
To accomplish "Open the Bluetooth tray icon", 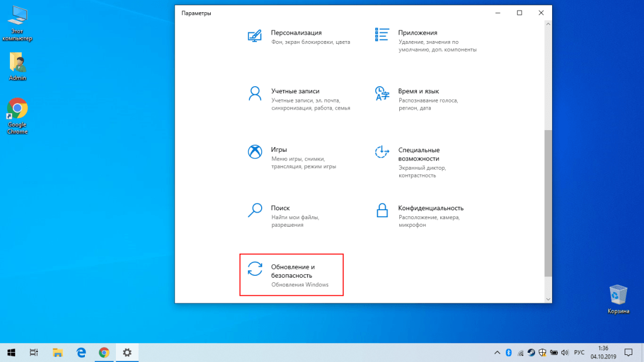I will click(x=508, y=353).
